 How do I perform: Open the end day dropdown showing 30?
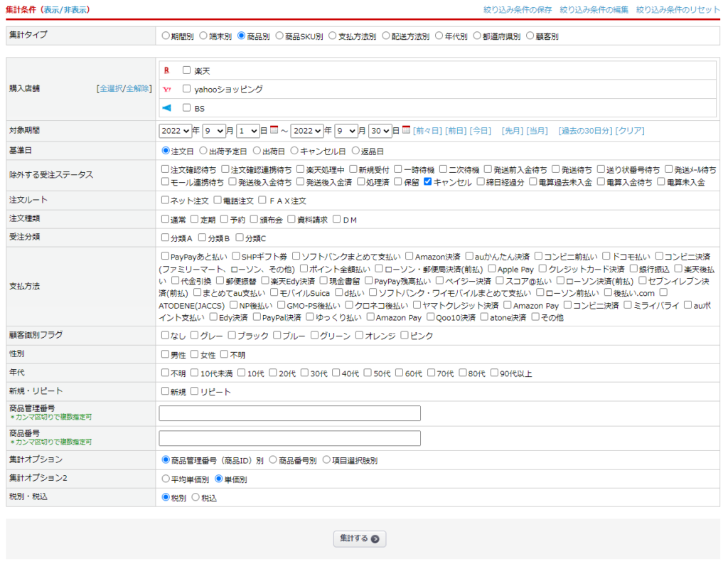pos(380,131)
